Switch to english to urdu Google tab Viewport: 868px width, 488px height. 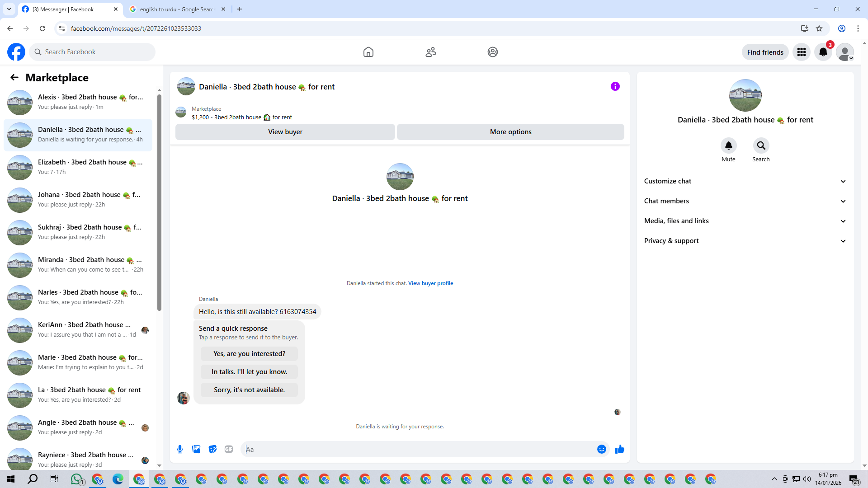pyautogui.click(x=176, y=9)
